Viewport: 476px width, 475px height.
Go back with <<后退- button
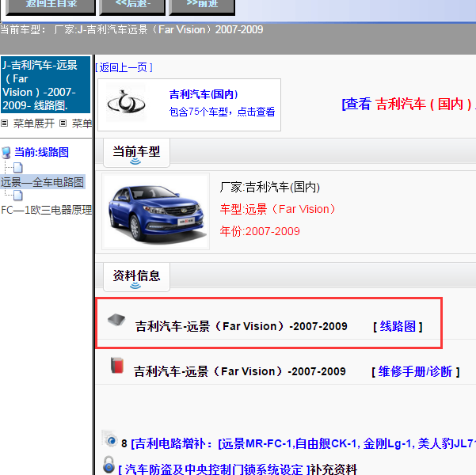click(x=132, y=6)
